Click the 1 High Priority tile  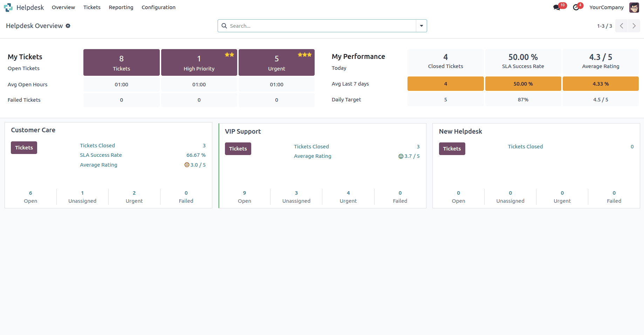(x=199, y=62)
